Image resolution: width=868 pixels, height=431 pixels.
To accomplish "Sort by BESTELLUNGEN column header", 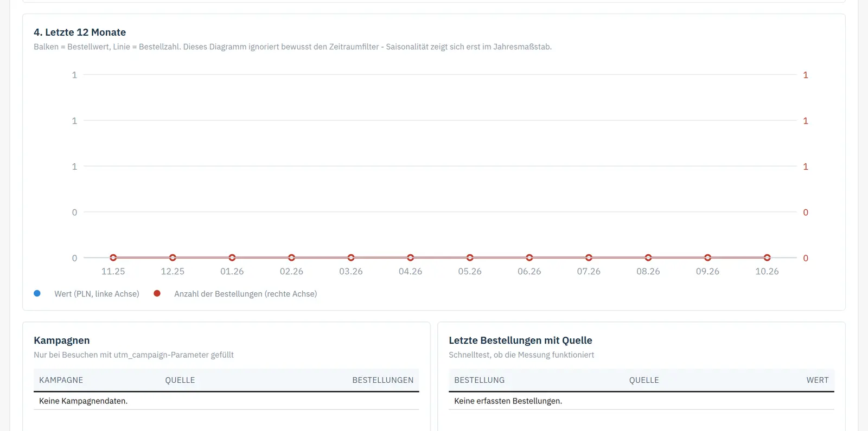I will click(x=382, y=380).
